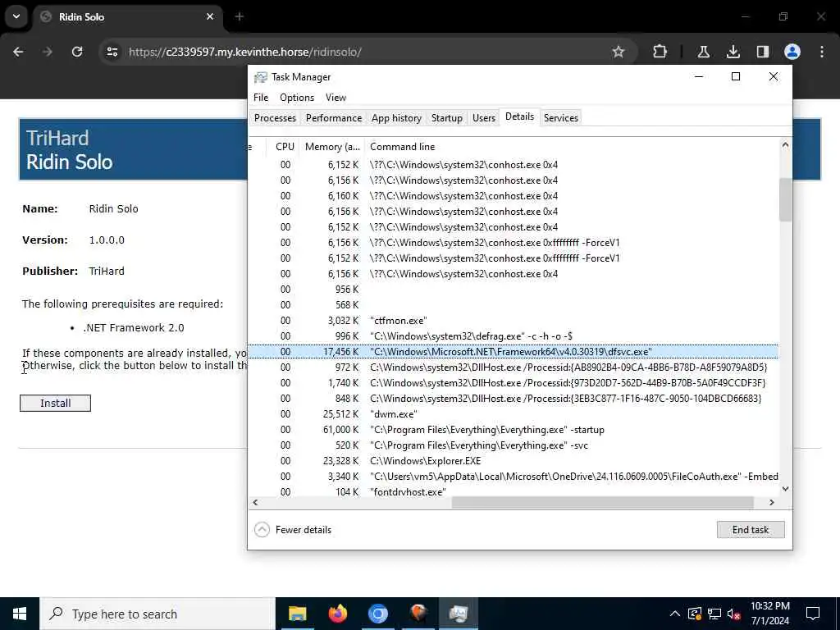Click the muted volume tray icon

pyautogui.click(x=734, y=614)
